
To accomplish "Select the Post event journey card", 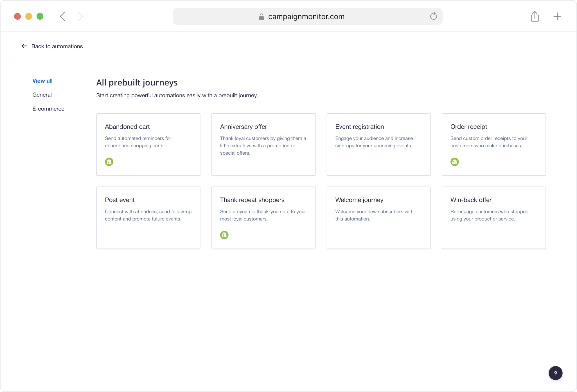I will pos(148,218).
